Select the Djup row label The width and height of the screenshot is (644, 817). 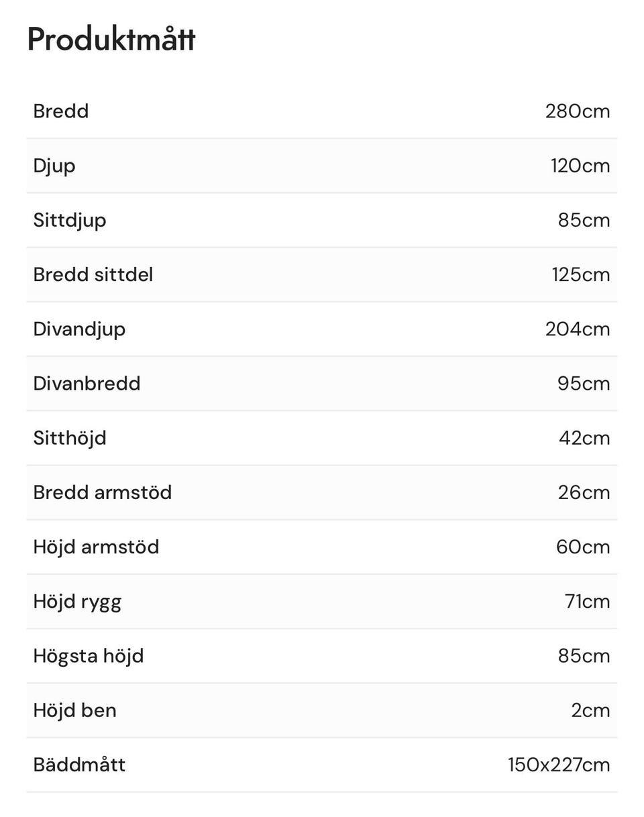pyautogui.click(x=54, y=166)
